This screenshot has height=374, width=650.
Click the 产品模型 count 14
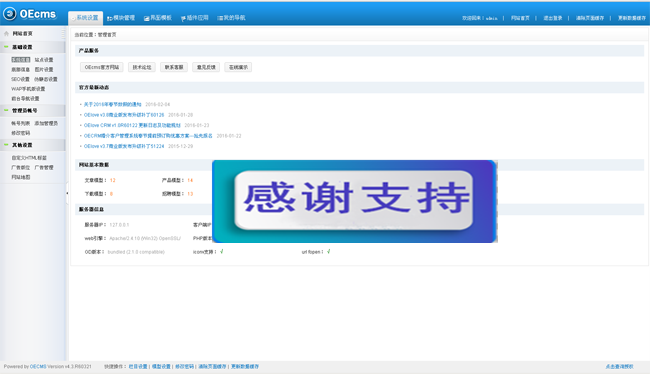[x=190, y=180]
